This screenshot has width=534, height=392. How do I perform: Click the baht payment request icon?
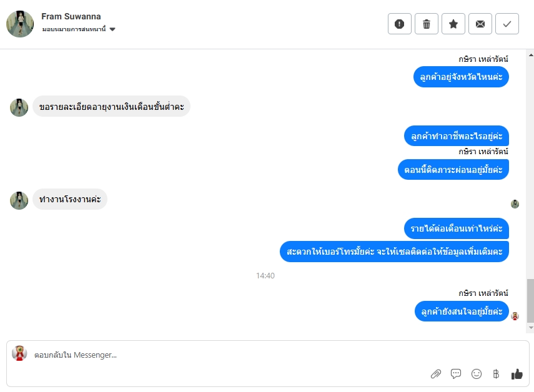point(496,374)
